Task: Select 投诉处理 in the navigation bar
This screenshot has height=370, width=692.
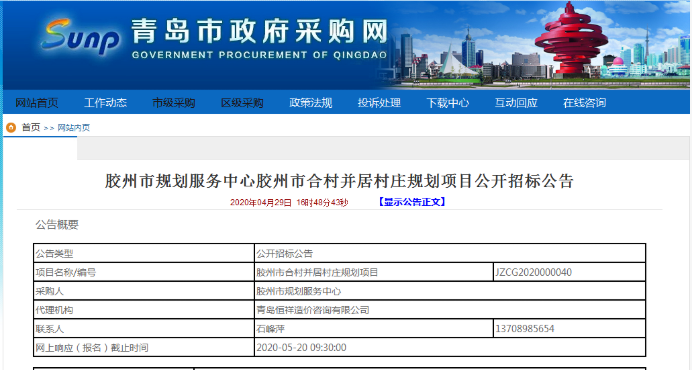Action: [x=379, y=103]
